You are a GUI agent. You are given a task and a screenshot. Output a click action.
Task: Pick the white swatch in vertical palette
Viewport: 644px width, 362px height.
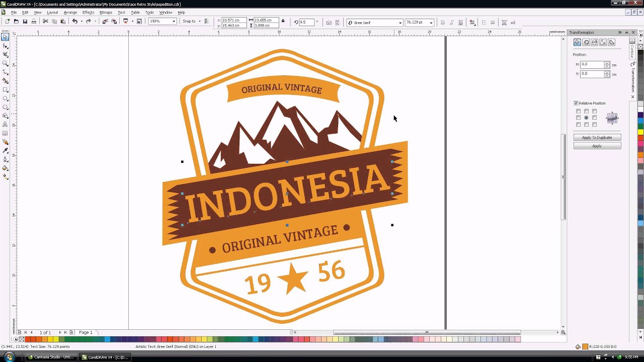641,109
